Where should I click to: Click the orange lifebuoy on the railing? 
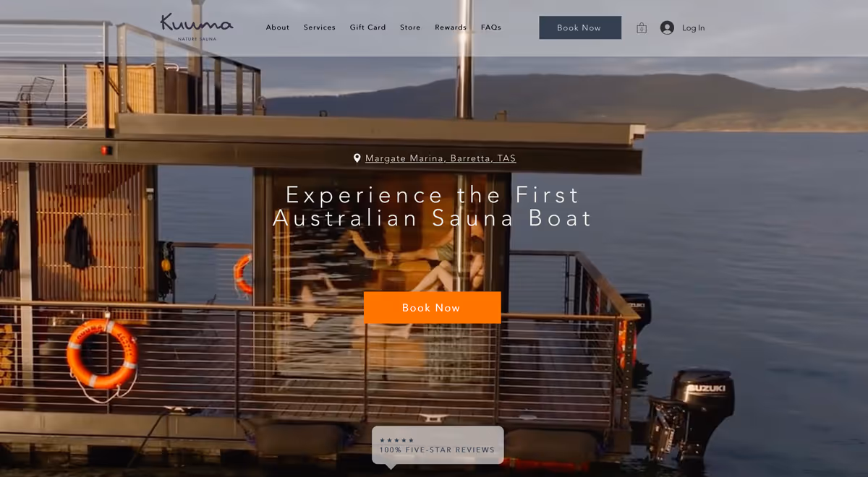(102, 354)
